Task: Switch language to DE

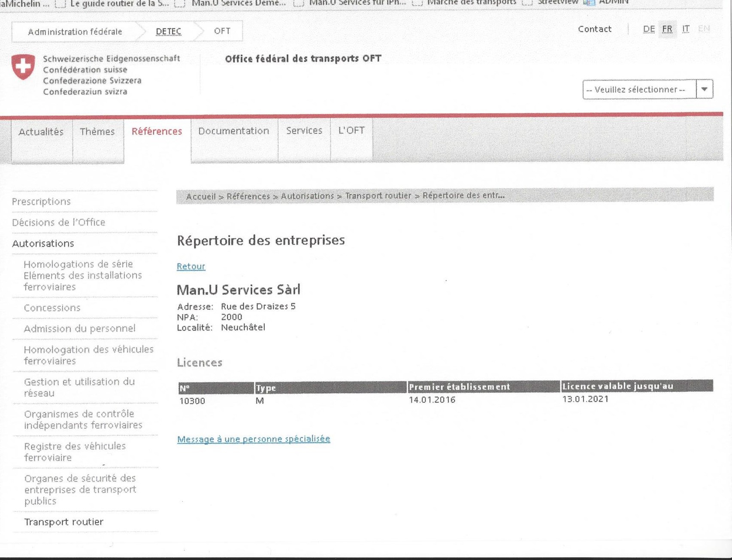Action: click(649, 29)
